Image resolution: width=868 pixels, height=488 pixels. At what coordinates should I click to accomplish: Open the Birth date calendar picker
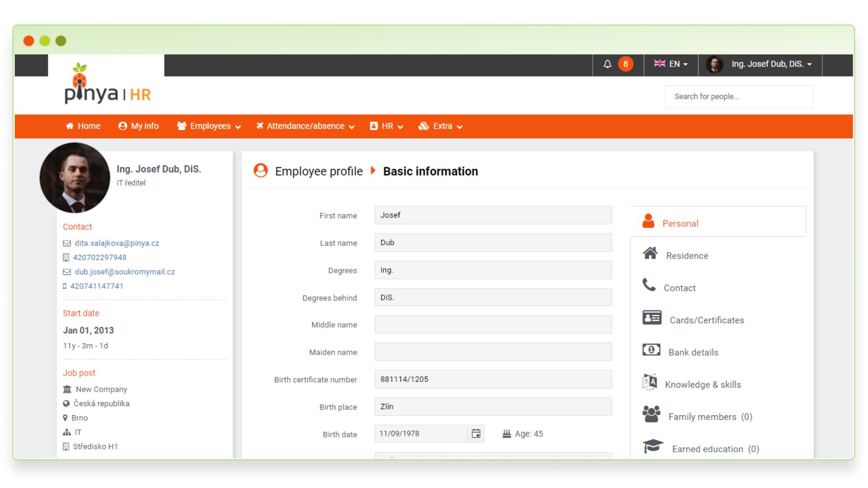click(476, 434)
